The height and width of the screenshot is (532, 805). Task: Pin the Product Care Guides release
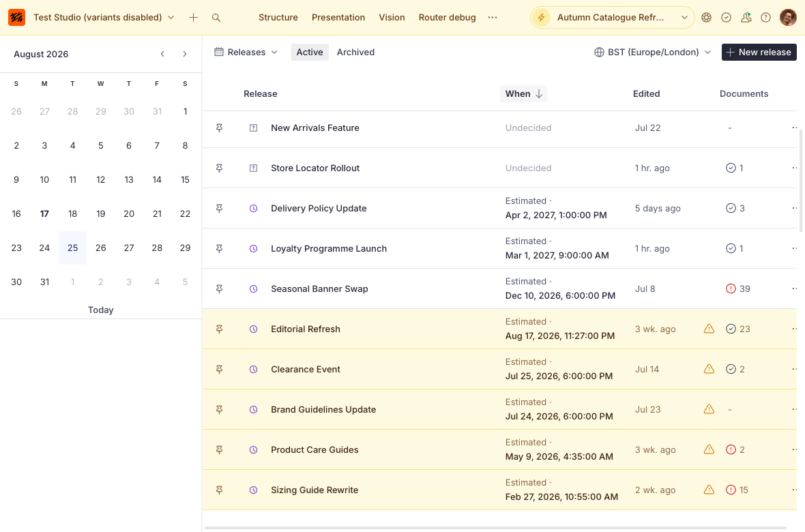click(219, 450)
